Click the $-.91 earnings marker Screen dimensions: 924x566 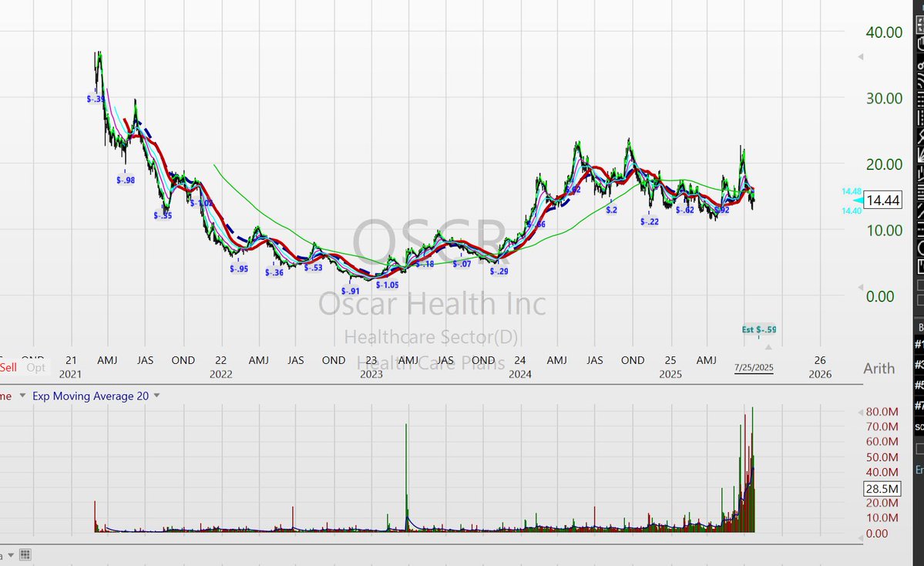click(x=350, y=291)
